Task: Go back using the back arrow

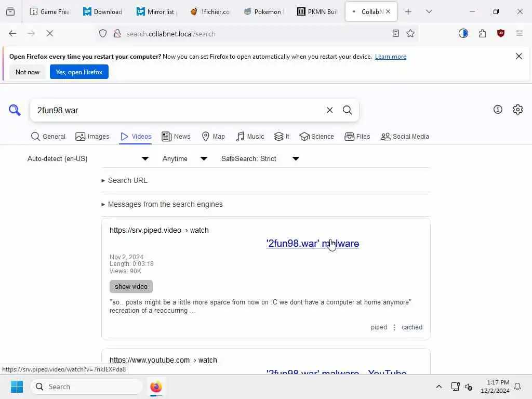Action: click(x=12, y=33)
